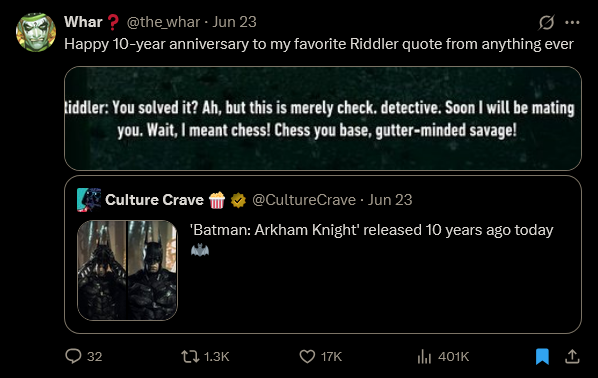
Task: Click the quoted tweet's Jun 23 date
Action: pos(390,199)
